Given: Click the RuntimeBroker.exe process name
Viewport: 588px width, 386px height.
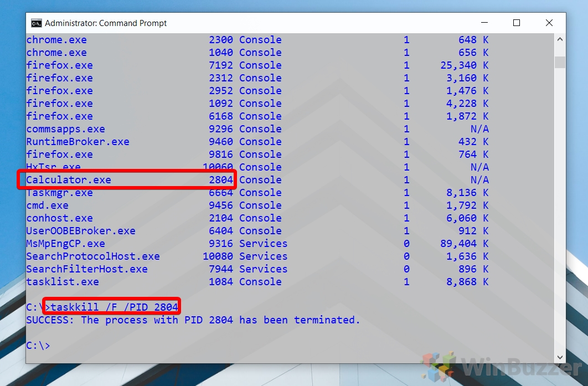Looking at the screenshot, I should pyautogui.click(x=78, y=142).
